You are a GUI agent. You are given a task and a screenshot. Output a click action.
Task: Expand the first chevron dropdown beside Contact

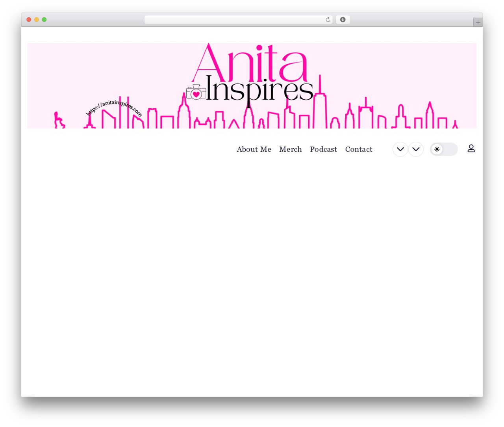click(x=400, y=149)
